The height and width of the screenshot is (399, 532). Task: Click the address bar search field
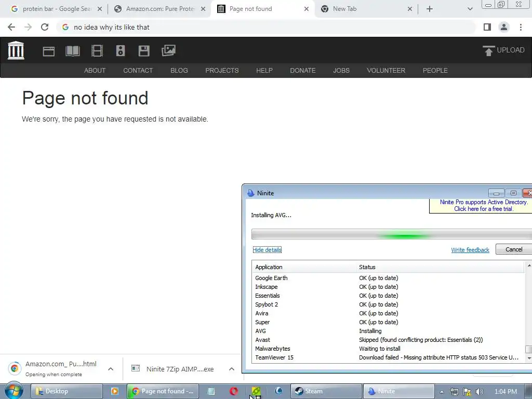pos(267,27)
